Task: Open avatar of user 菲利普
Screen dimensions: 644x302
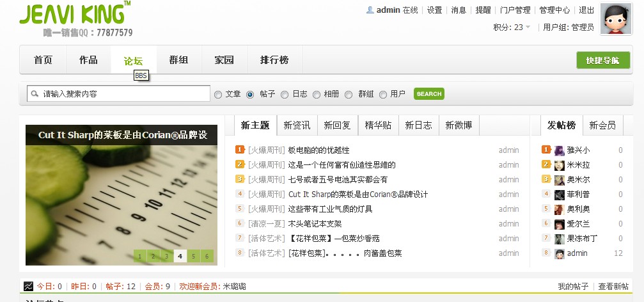Action: pos(559,195)
